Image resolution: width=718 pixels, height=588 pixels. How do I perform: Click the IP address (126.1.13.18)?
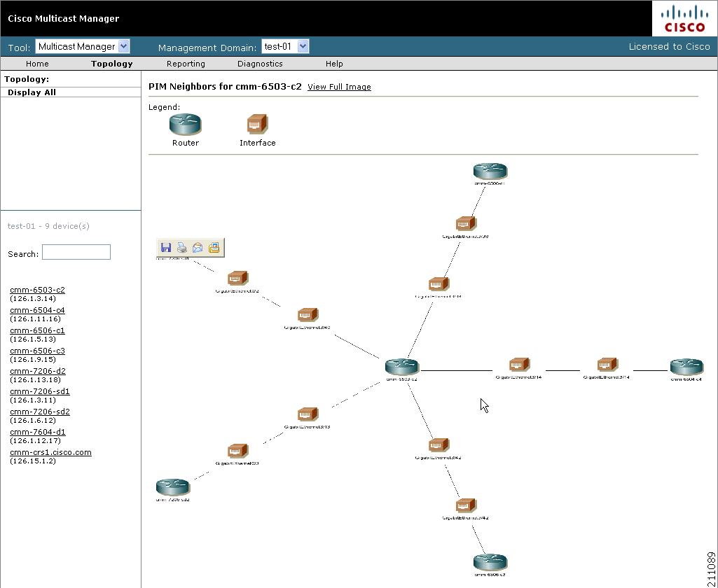tap(35, 380)
